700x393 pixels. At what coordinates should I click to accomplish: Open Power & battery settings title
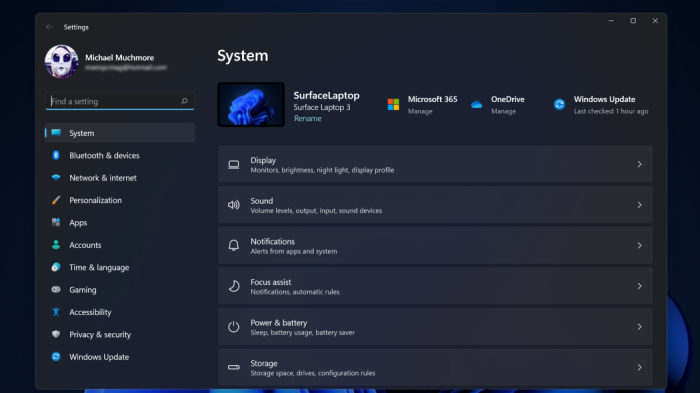(279, 322)
